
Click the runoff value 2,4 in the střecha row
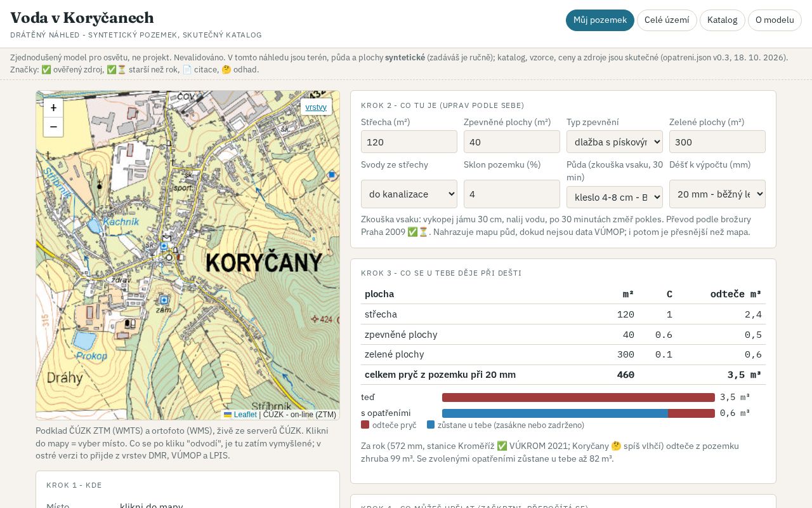(753, 314)
